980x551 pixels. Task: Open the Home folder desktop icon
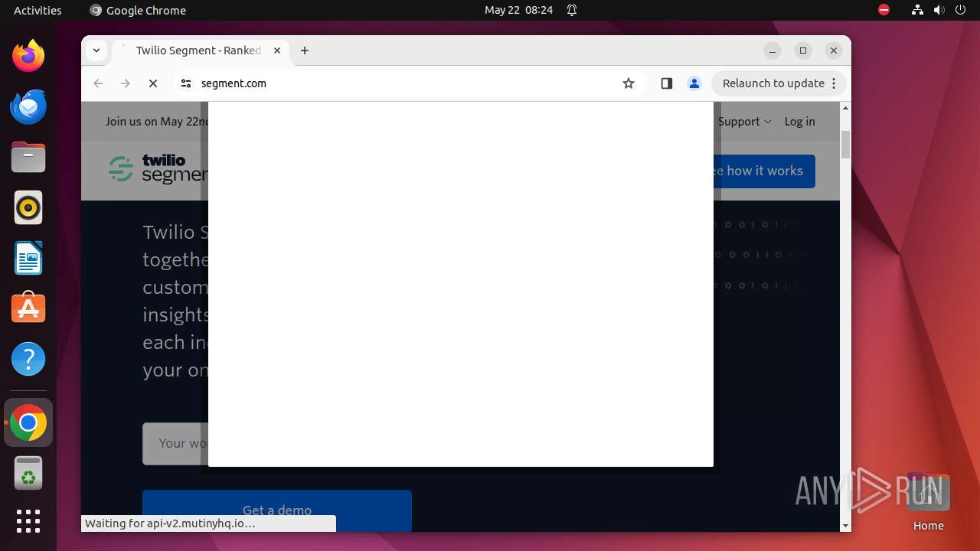pyautogui.click(x=928, y=501)
